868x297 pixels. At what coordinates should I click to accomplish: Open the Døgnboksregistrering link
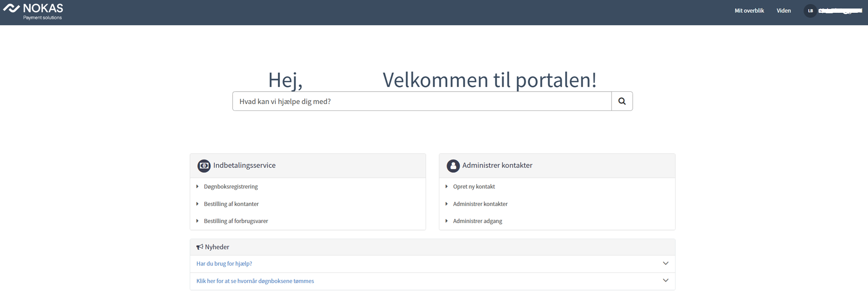231,186
